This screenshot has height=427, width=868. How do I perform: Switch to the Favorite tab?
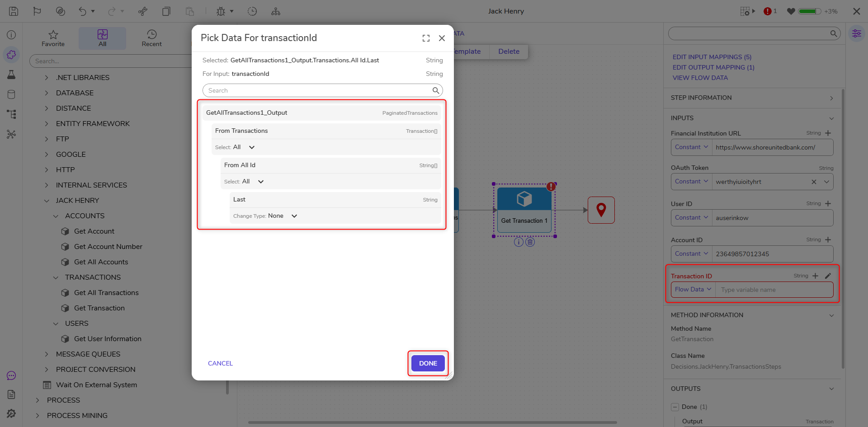point(53,38)
